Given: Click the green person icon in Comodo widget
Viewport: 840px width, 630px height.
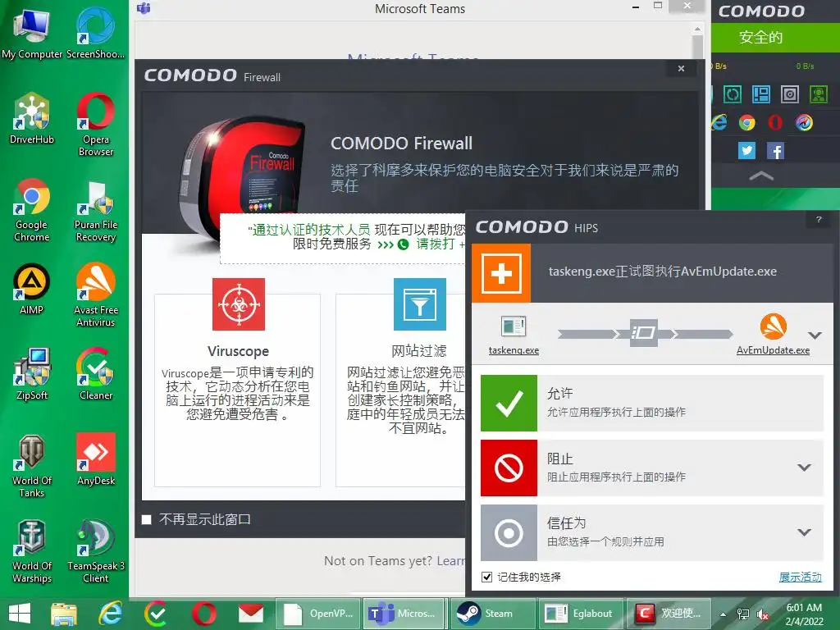Looking at the screenshot, I should pyautogui.click(x=819, y=94).
